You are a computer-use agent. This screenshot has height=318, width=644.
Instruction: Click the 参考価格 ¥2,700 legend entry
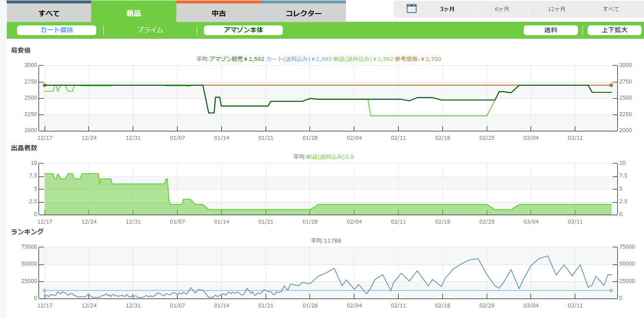pos(418,59)
